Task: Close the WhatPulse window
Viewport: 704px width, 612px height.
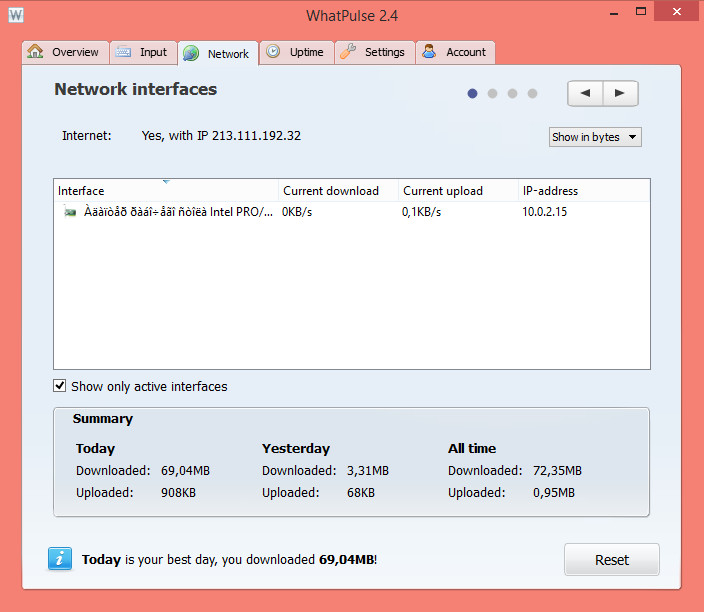Action: click(677, 12)
